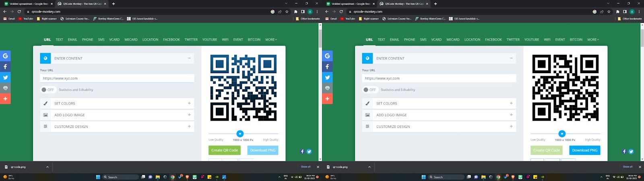The height and width of the screenshot is (181, 644).
Task: Expand Customize Design section in left window
Action: tap(117, 127)
